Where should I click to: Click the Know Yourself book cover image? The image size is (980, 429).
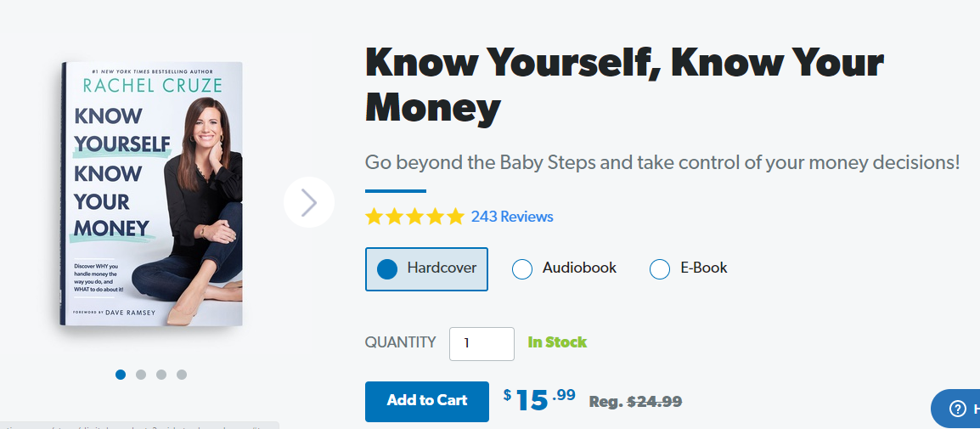[x=152, y=194]
